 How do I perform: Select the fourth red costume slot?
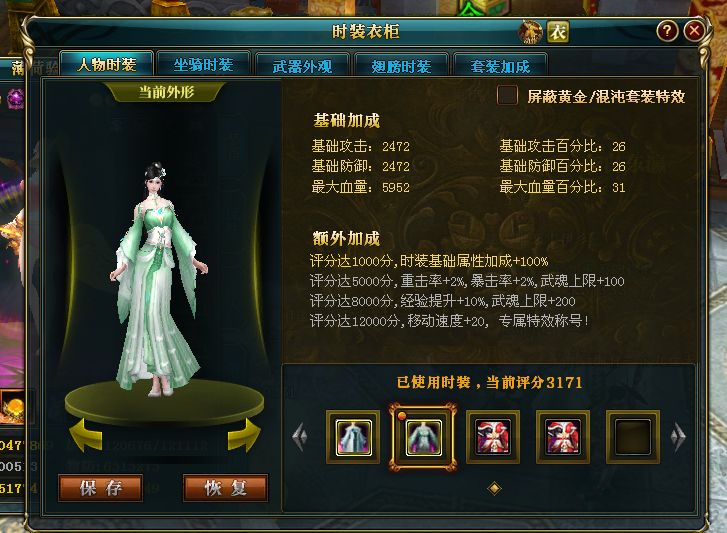coord(563,437)
